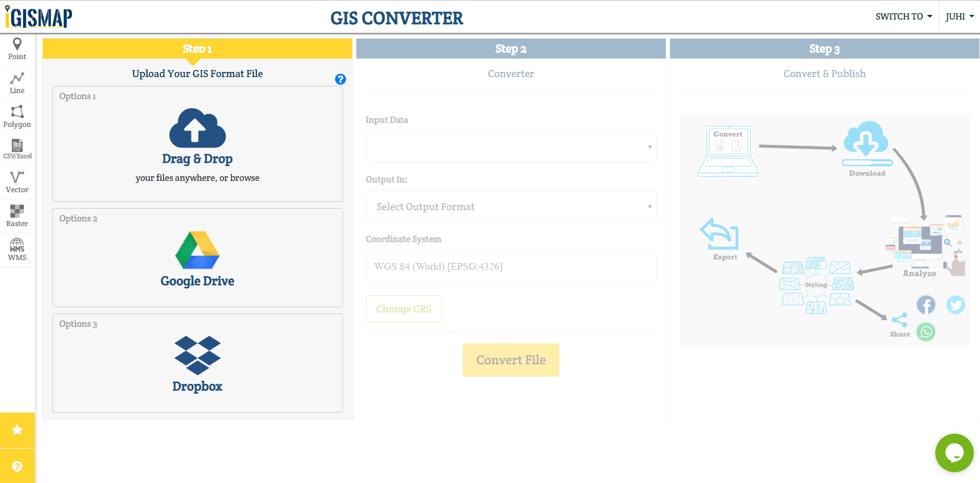Image resolution: width=980 pixels, height=483 pixels.
Task: Choose Google Drive upload option
Action: 197,258
